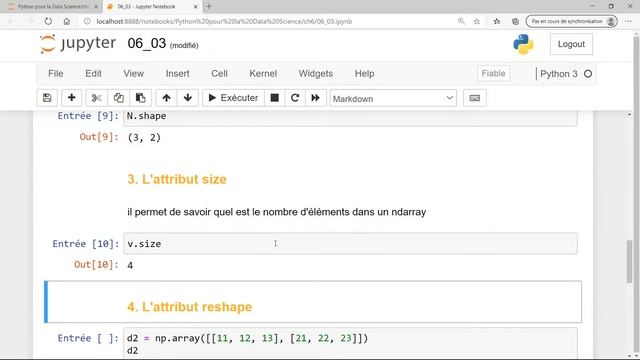The image size is (640, 360).
Task: Restart the kernel with the circular arrow icon
Action: (x=295, y=98)
